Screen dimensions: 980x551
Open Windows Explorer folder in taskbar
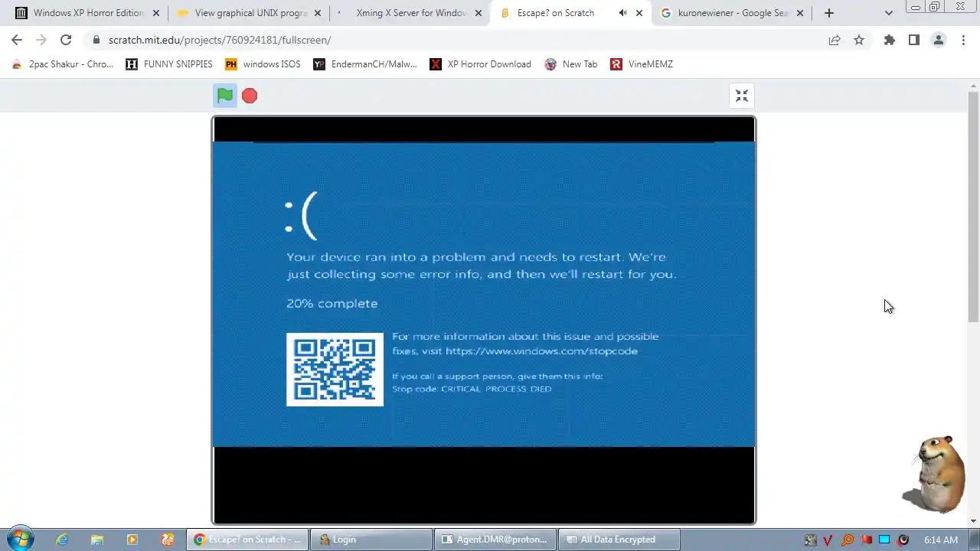[97, 540]
